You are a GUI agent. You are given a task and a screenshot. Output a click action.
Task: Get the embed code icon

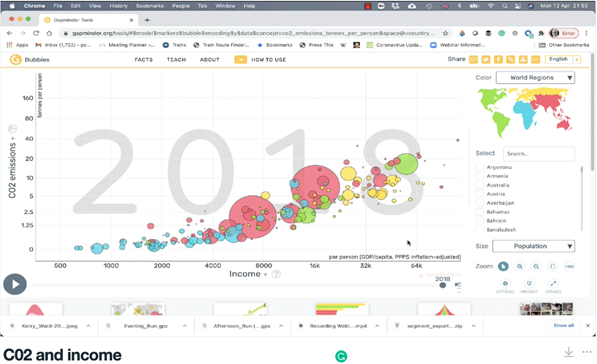tap(535, 59)
